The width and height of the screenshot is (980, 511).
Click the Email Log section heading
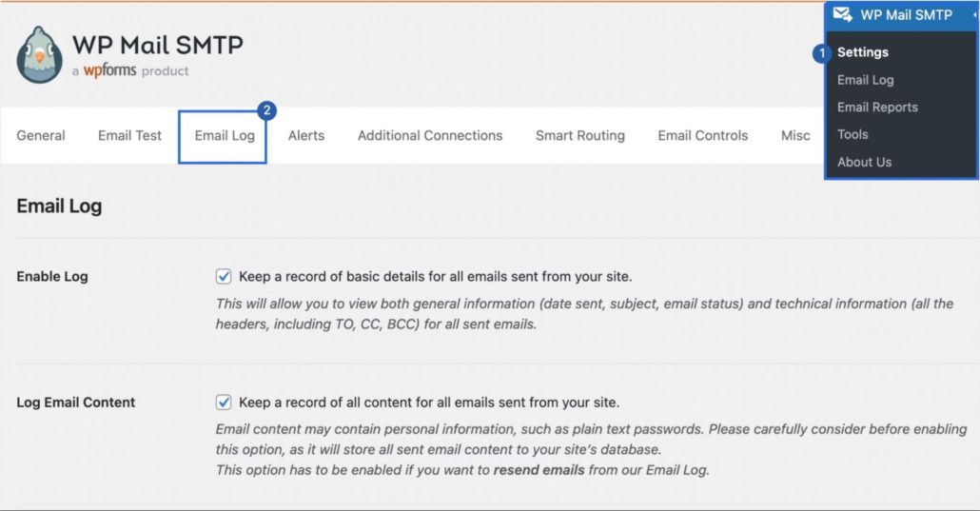pyautogui.click(x=59, y=206)
